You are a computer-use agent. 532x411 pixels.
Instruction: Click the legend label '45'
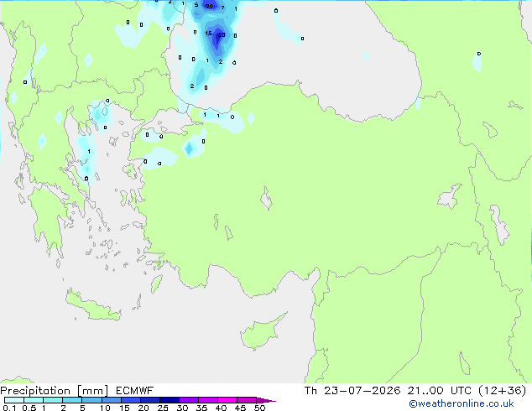click(x=240, y=408)
